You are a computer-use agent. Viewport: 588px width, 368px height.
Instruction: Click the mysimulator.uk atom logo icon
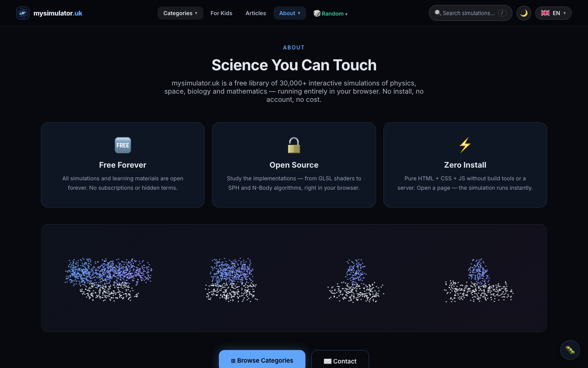[x=23, y=13]
